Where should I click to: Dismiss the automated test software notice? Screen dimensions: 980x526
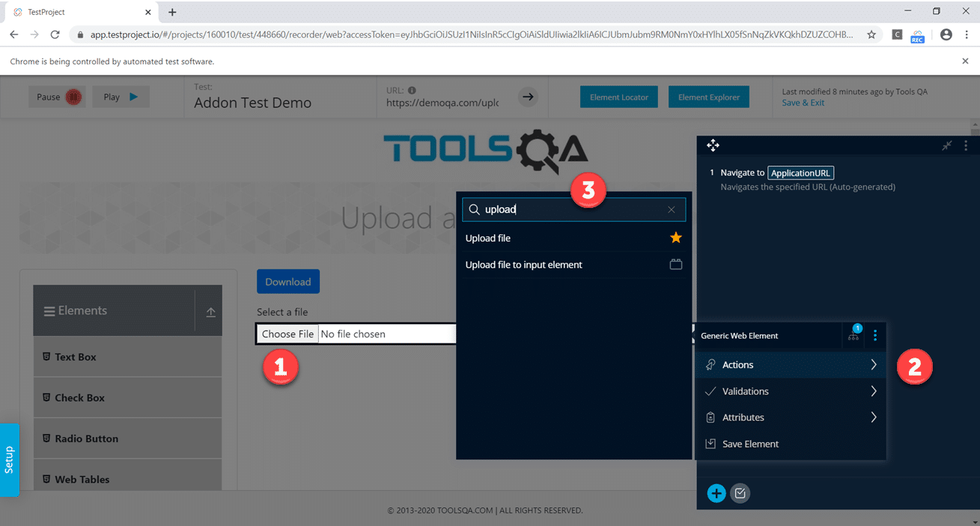pyautogui.click(x=965, y=61)
